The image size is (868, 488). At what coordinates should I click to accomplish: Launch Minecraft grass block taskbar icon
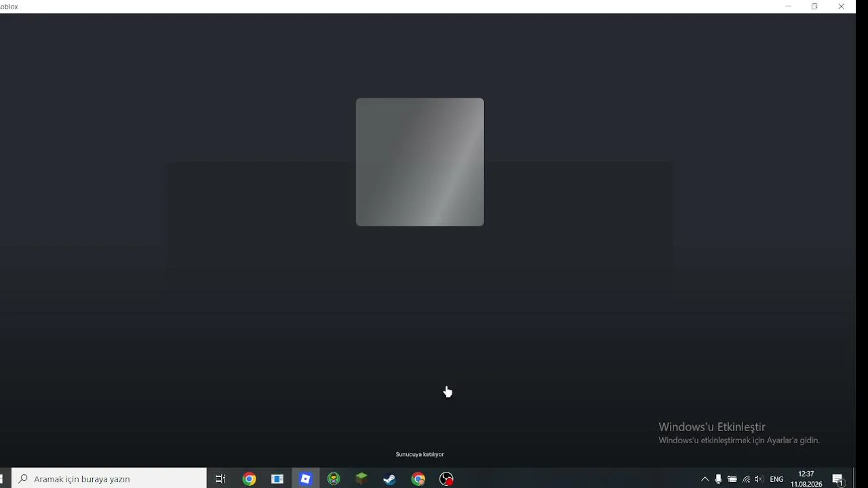[x=361, y=479]
